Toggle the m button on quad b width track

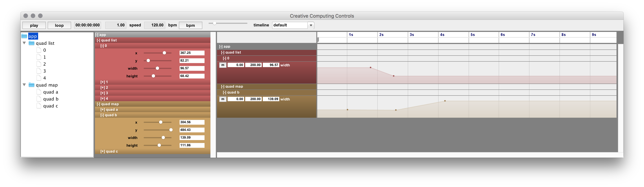(x=222, y=99)
